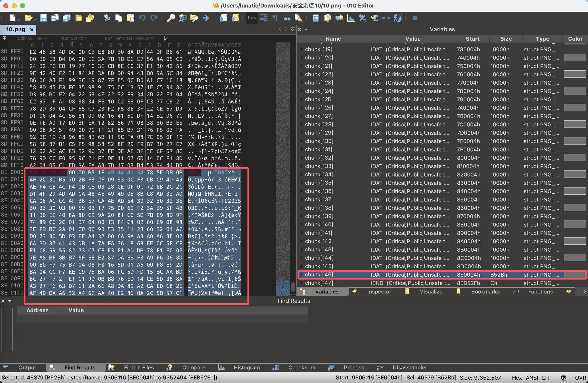Image resolution: width=588 pixels, height=383 pixels.
Task: Open the Edit As: Hex dropdown
Action: pyautogui.click(x=32, y=38)
